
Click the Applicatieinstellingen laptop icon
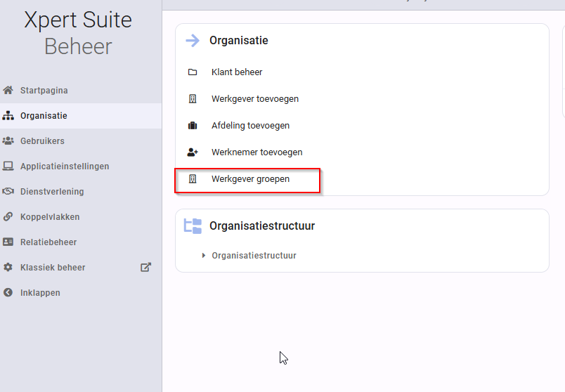[8, 166]
